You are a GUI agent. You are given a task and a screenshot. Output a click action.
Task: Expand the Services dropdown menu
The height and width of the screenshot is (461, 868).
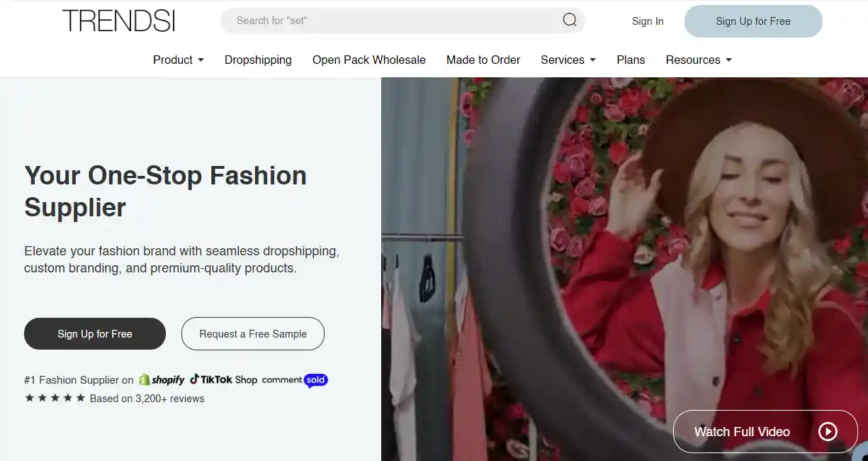(x=568, y=60)
